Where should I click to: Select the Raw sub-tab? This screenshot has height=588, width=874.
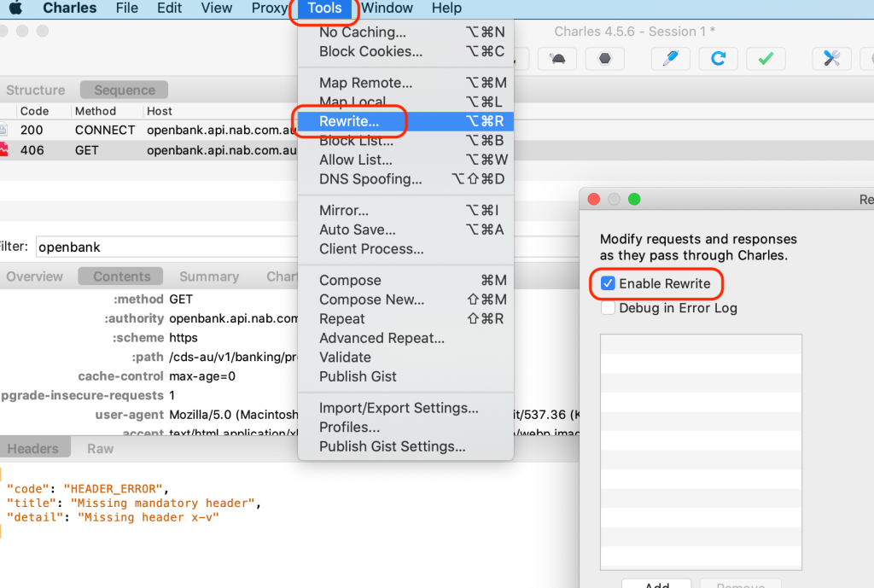pos(101,449)
